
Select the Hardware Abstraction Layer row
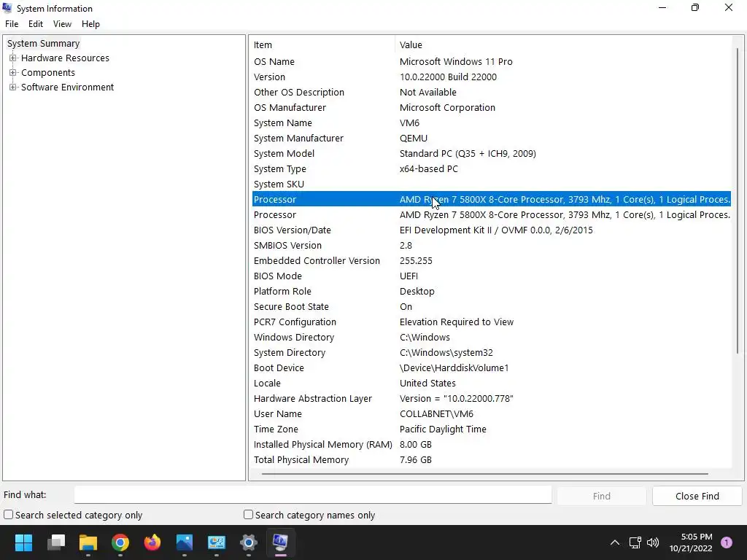[492, 399]
